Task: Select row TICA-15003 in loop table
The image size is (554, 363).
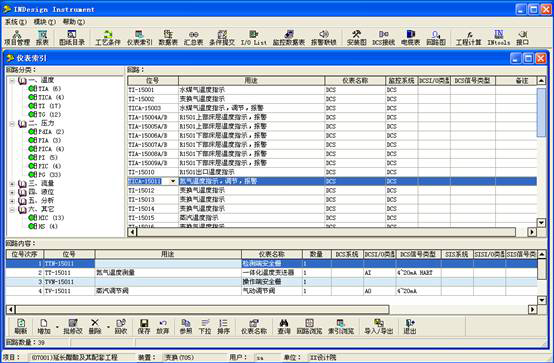Action: (x=332, y=108)
